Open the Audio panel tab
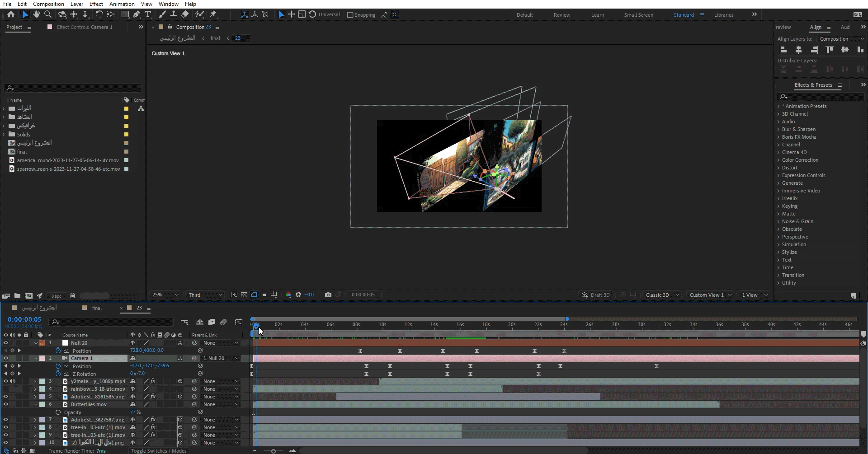The image size is (868, 454). [x=845, y=27]
